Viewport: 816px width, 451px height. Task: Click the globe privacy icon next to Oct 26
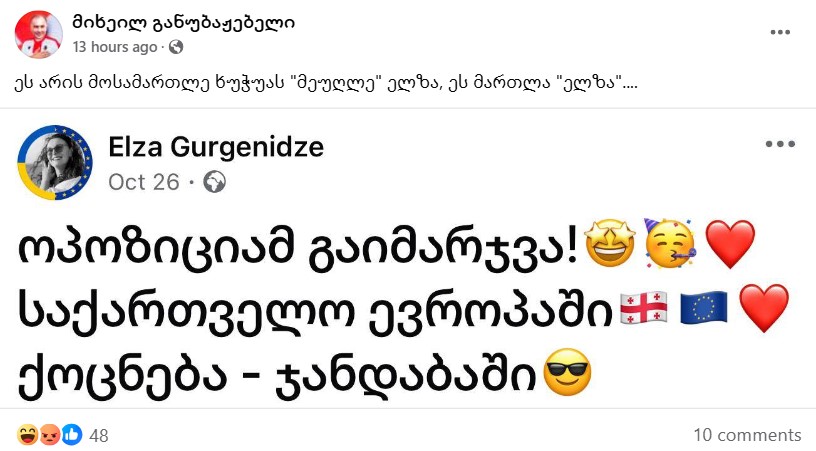click(214, 182)
